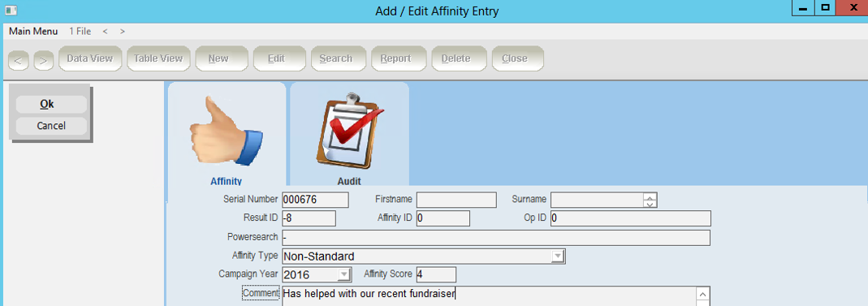Viewport: 868px width, 306px height.
Task: Minimize the Add / Edit Affinity Entry window
Action: (802, 8)
